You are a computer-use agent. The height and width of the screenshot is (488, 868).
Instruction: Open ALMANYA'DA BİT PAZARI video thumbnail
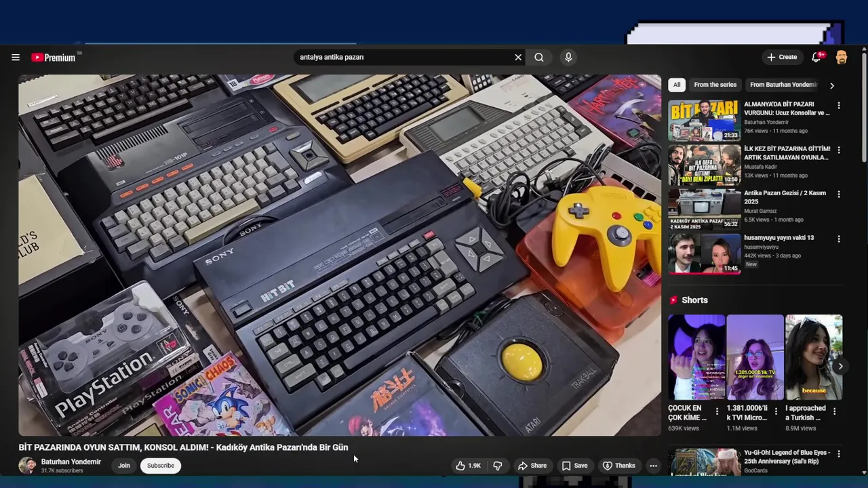point(705,121)
